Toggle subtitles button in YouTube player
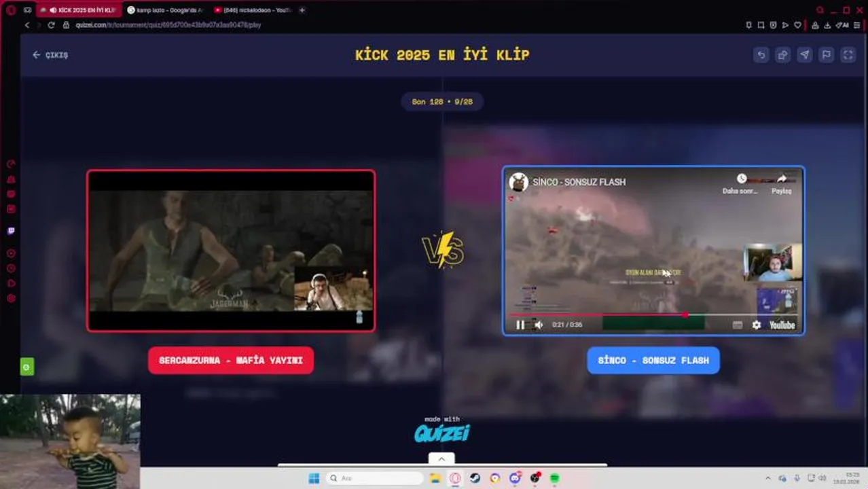The width and height of the screenshot is (868, 489). (737, 325)
